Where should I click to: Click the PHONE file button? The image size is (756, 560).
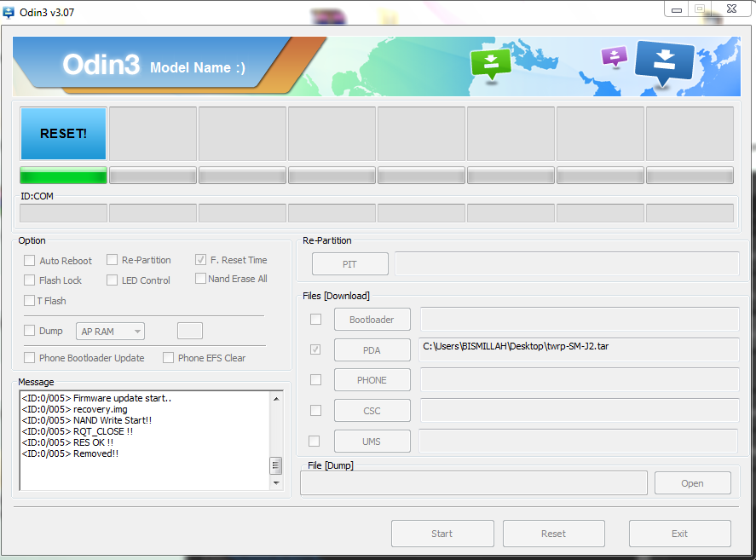pos(372,380)
